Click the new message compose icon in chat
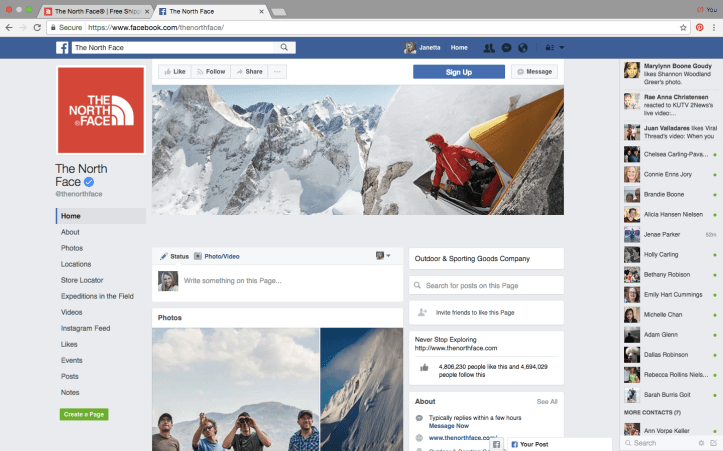723x451 pixels. (x=713, y=442)
